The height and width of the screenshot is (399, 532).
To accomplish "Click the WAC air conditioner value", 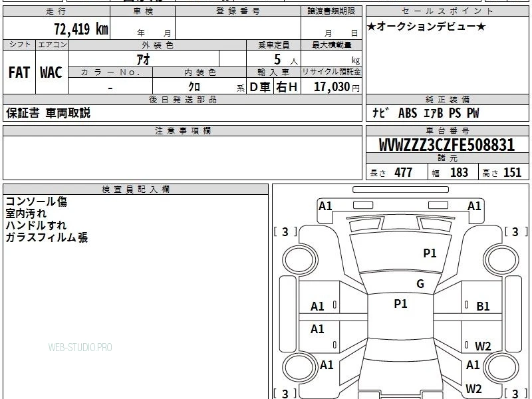I will coord(51,72).
